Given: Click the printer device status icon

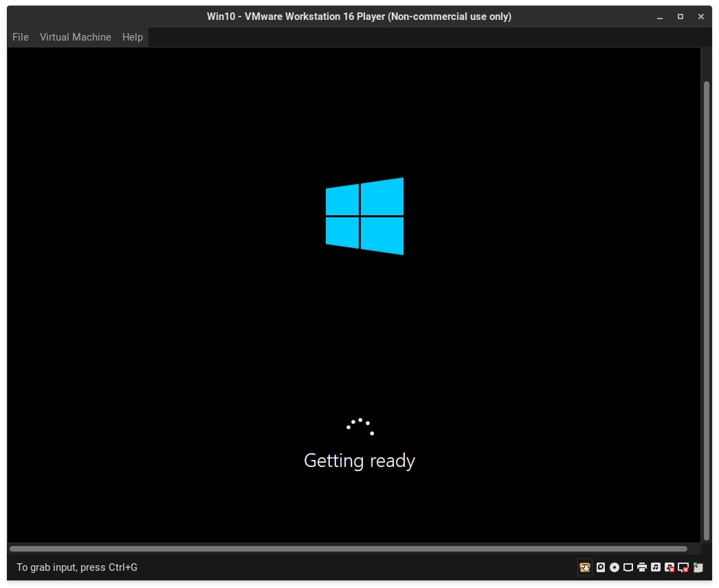Looking at the screenshot, I should tap(642, 567).
